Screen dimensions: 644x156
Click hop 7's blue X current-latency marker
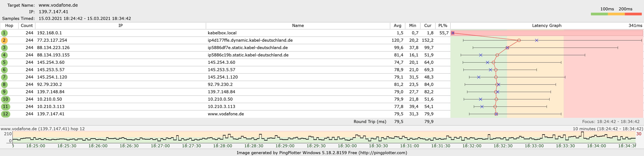click(479, 77)
